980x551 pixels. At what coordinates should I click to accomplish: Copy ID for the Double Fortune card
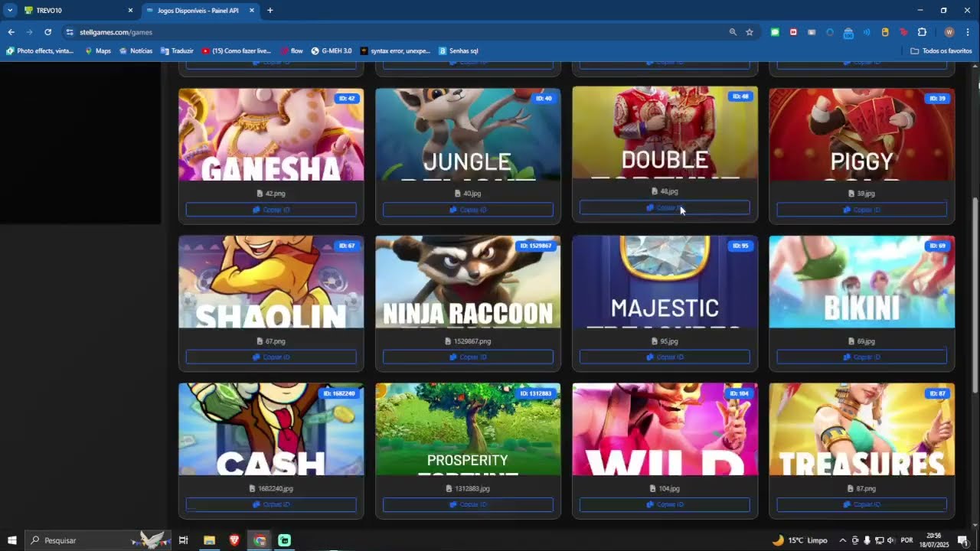665,207
